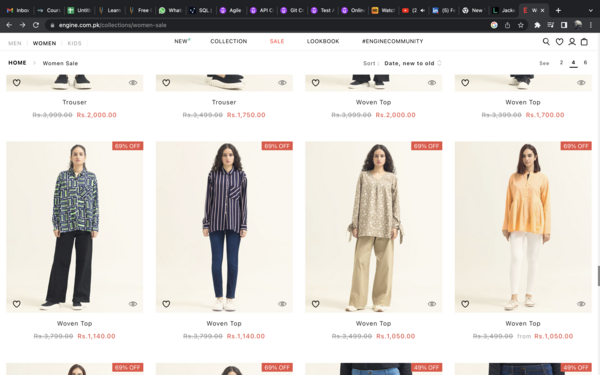Open striped navy top product image
The height and width of the screenshot is (375, 600).
pos(224,227)
